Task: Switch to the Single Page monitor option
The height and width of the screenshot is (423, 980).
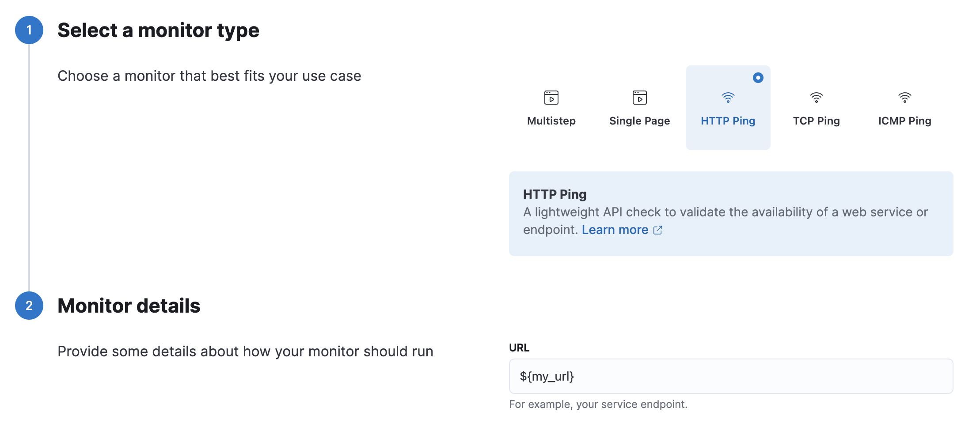Action: coord(639,108)
